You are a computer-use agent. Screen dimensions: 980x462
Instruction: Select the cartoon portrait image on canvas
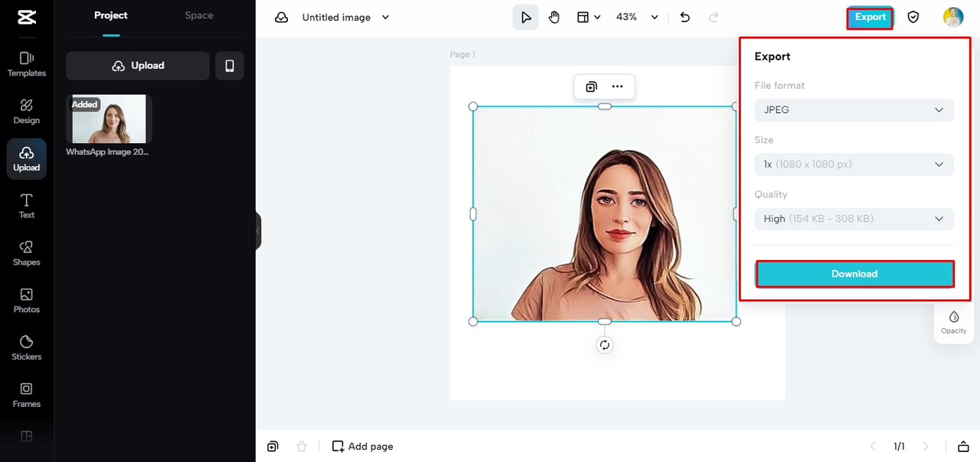pyautogui.click(x=605, y=214)
